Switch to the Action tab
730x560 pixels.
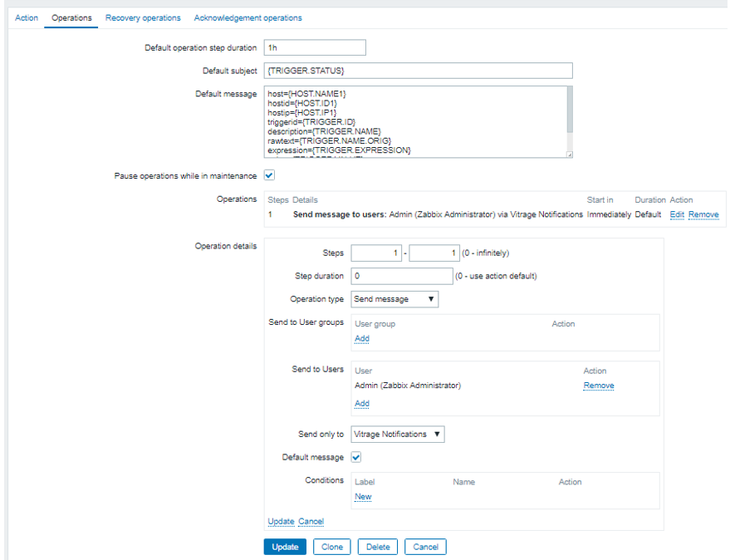click(x=27, y=17)
